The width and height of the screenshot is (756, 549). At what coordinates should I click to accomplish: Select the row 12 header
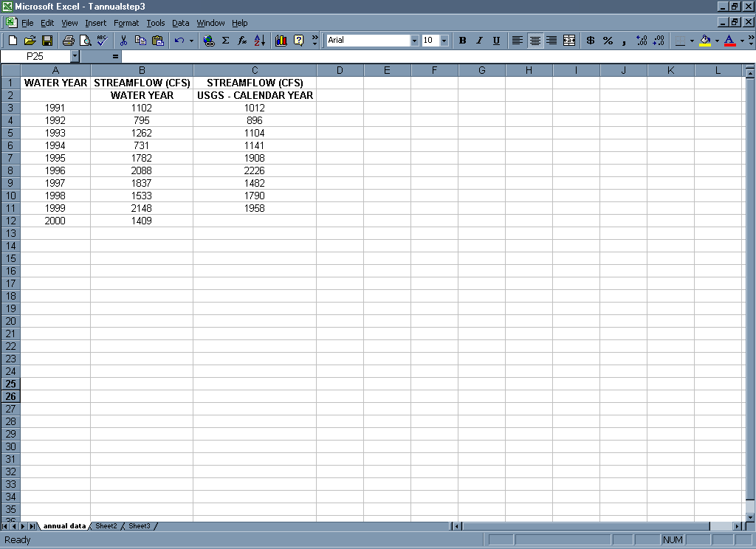(x=10, y=221)
